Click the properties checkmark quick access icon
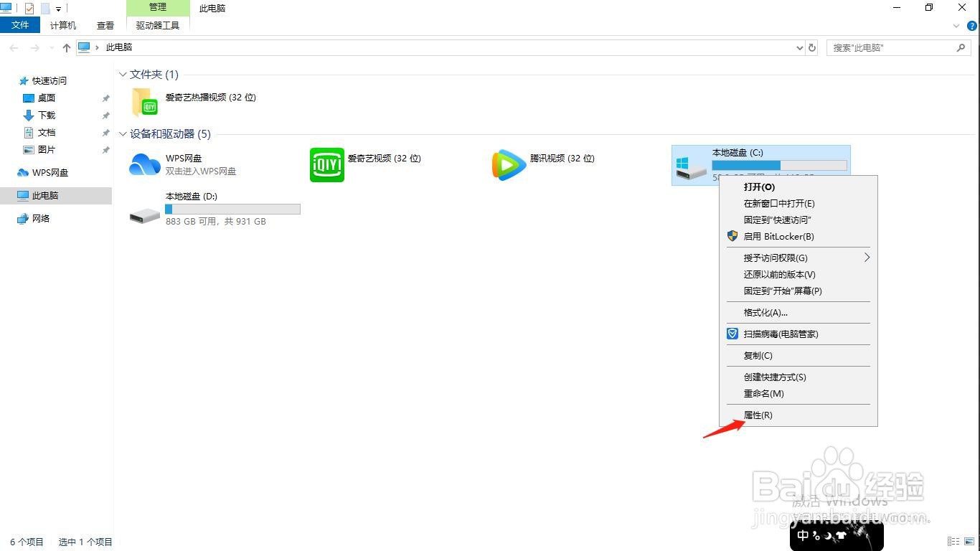Screen dimensions: 980x551 pyautogui.click(x=29, y=9)
